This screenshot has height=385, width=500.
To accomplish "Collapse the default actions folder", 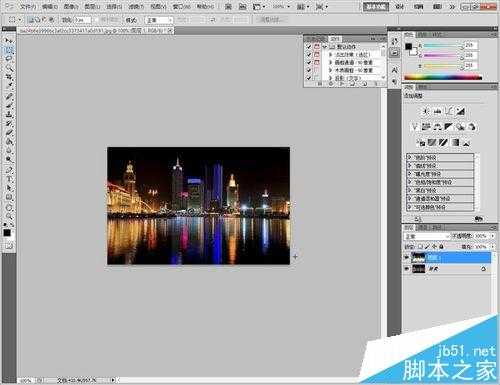I will click(325, 47).
